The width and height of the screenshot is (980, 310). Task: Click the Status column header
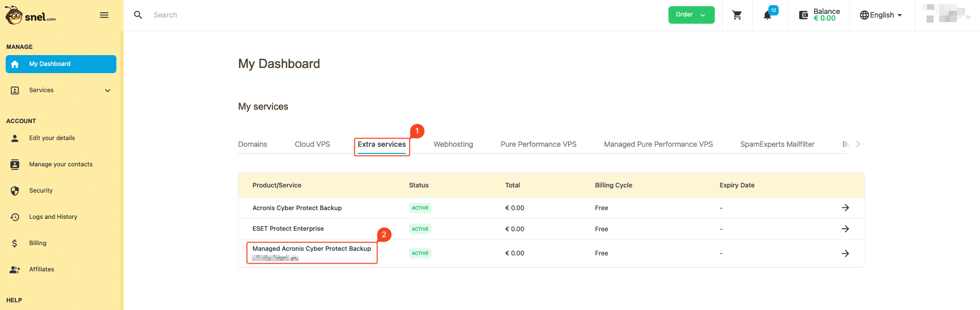coord(419,185)
